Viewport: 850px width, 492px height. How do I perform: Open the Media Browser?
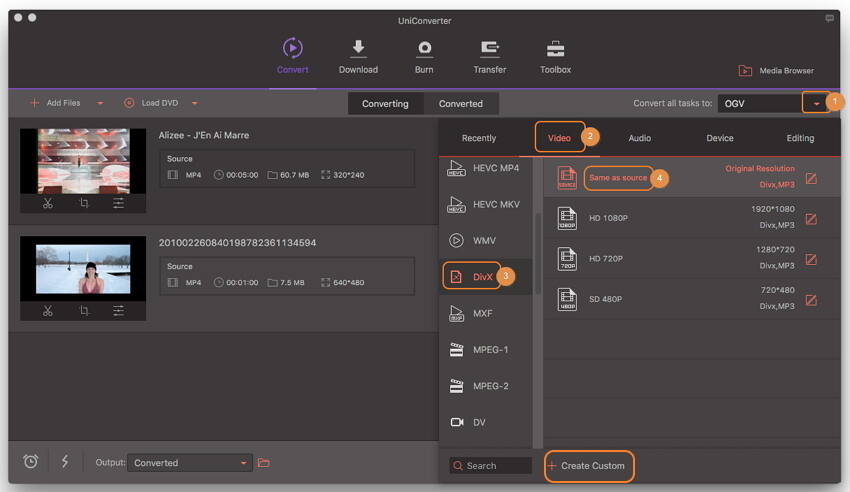(x=776, y=70)
